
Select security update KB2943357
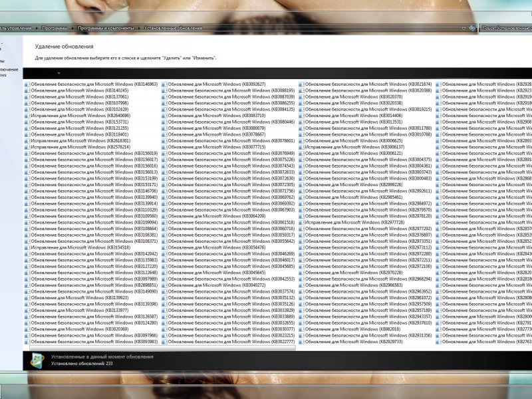(x=365, y=317)
